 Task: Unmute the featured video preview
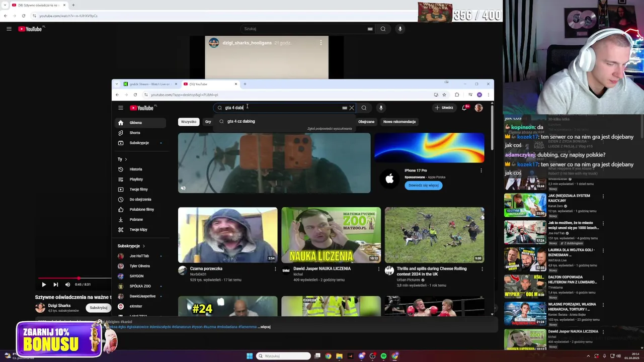point(183,188)
